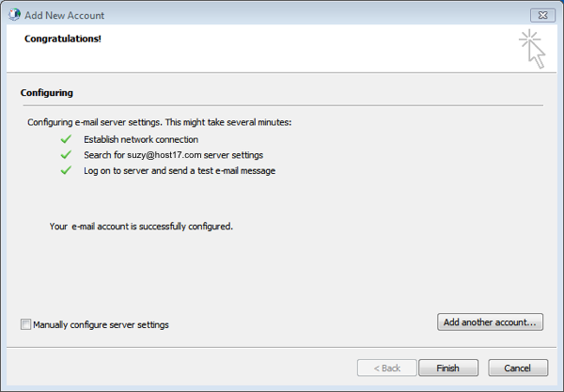Click the Finish button
Screen dimensions: 564x392
coord(448,368)
